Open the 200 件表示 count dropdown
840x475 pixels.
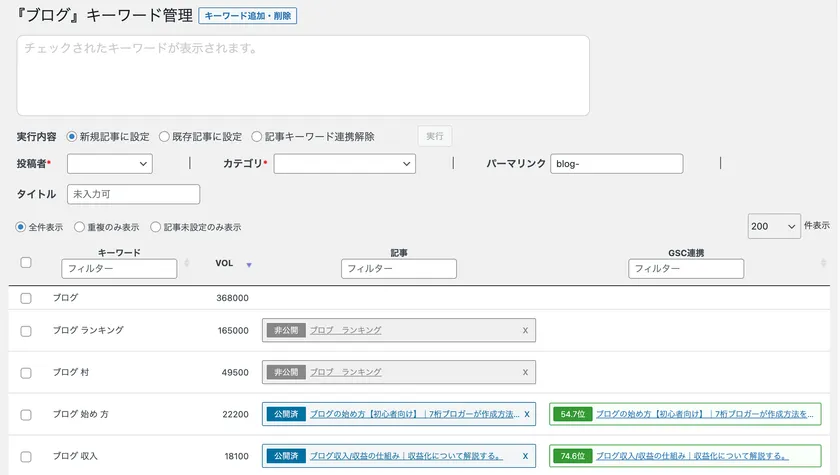coord(773,227)
